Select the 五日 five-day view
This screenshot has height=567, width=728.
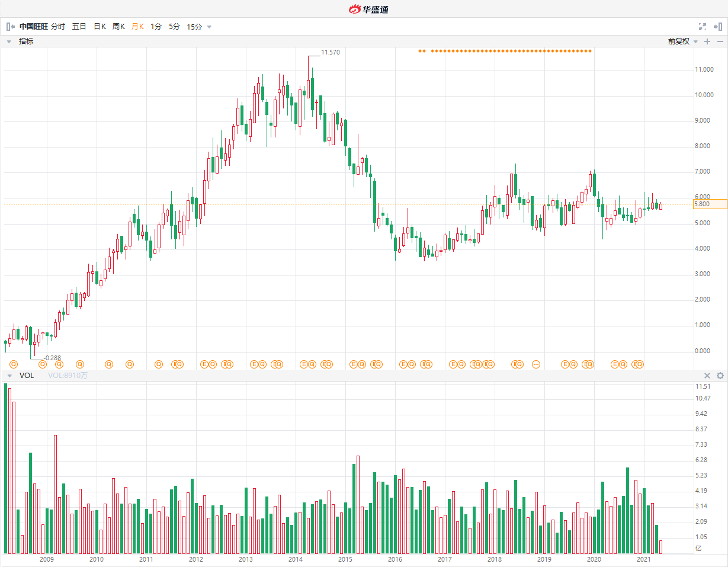point(79,27)
